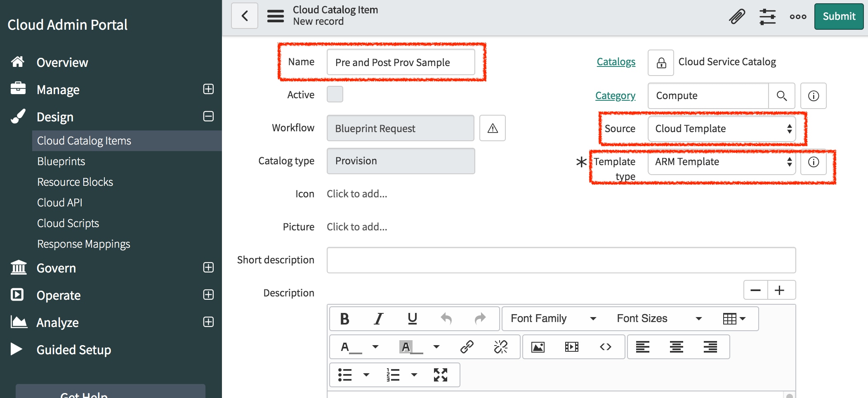The width and height of the screenshot is (868, 398).
Task: Toggle underline formatting in editor
Action: [412, 319]
